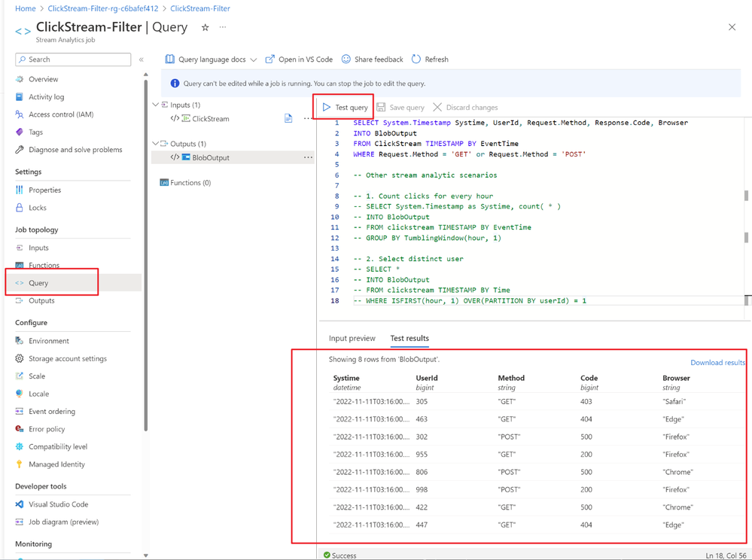The width and height of the screenshot is (752, 560).
Task: Click the Share feedback smiley icon
Action: [346, 59]
